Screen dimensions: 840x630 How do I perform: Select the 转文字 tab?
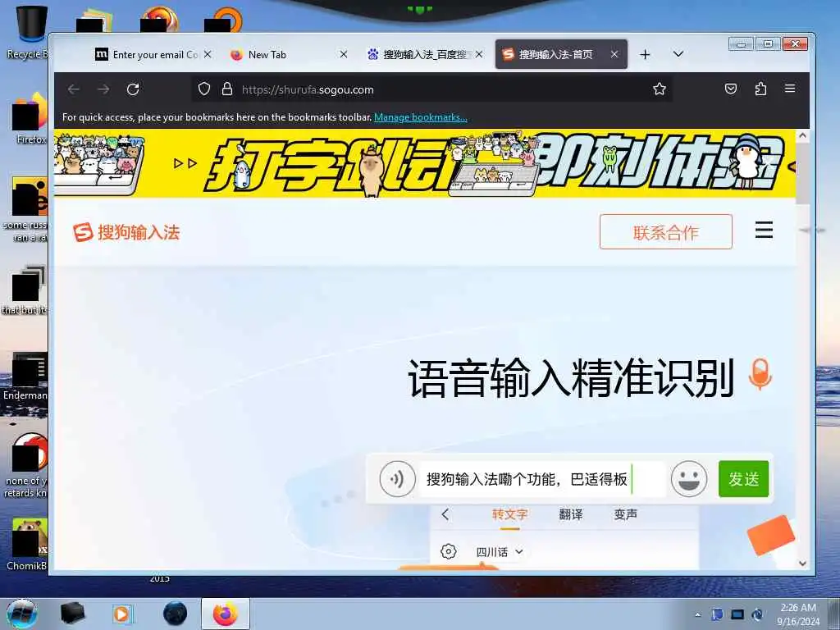(x=510, y=515)
